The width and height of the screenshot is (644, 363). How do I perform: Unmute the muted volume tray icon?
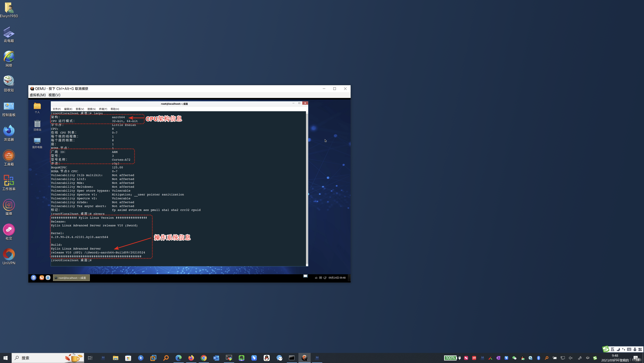pyautogui.click(x=571, y=358)
